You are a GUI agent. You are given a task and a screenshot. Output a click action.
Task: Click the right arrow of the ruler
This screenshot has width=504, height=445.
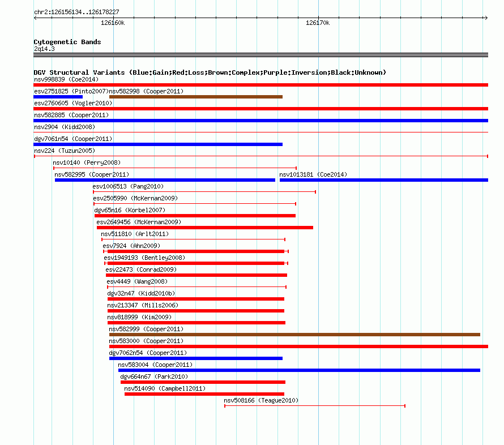pos(486,18)
